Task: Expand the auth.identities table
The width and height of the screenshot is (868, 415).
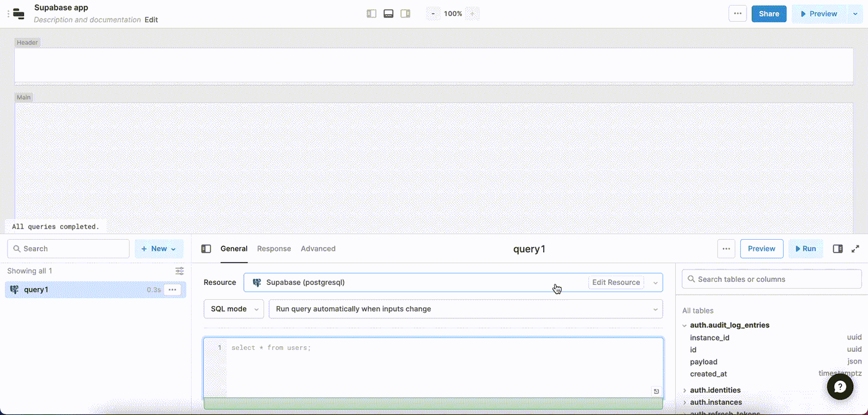Action: click(685, 390)
